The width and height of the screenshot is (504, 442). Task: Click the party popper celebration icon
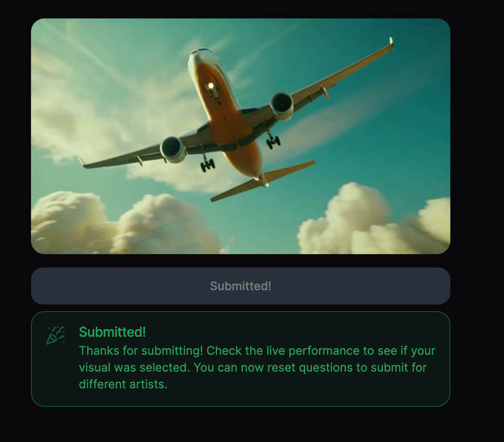point(55,335)
